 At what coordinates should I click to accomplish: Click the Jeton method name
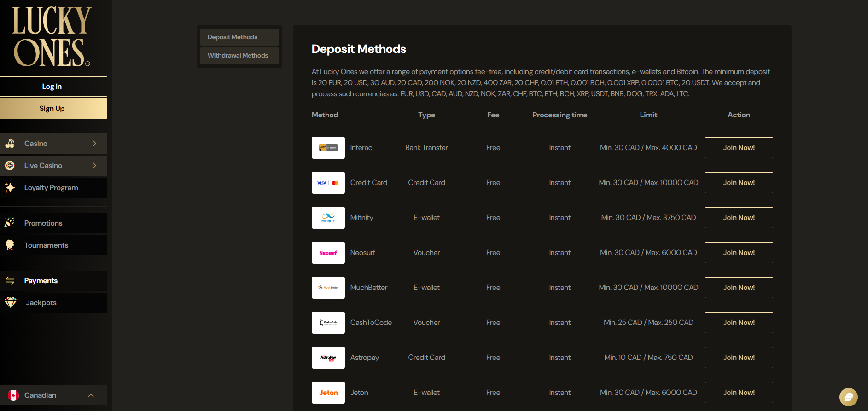pos(359,393)
